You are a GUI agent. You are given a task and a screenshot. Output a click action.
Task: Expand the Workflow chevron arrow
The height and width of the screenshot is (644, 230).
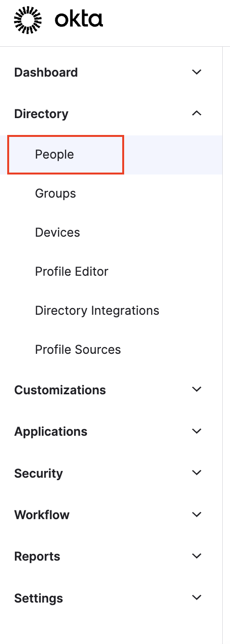click(196, 514)
